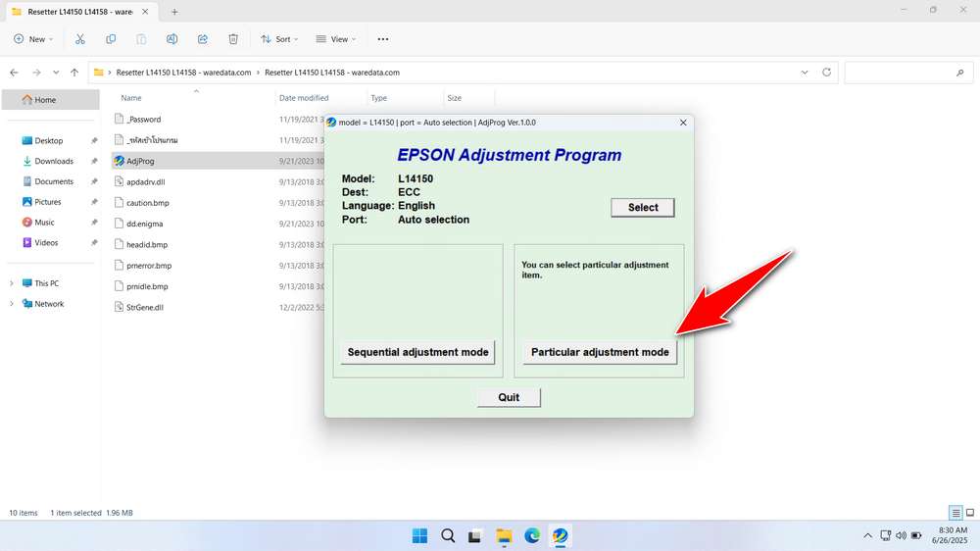Click the Paste icon in Explorer toolbar
The image size is (980, 551).
click(x=141, y=39)
